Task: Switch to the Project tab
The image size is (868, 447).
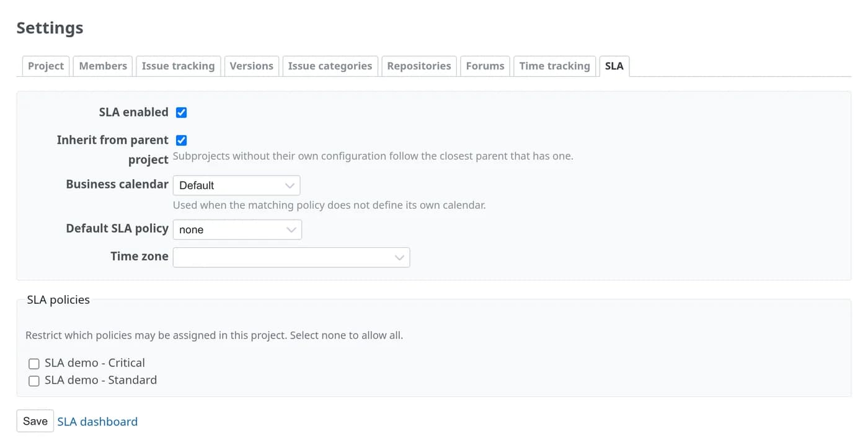Action: click(x=46, y=66)
